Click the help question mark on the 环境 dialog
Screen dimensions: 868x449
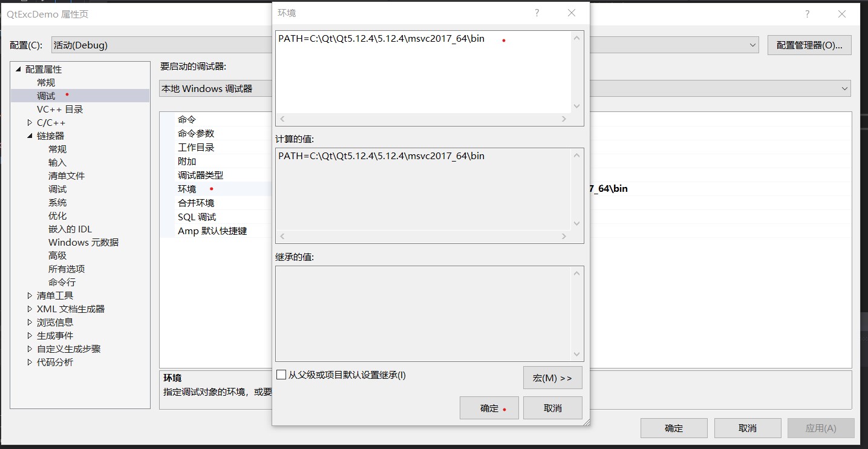(537, 12)
